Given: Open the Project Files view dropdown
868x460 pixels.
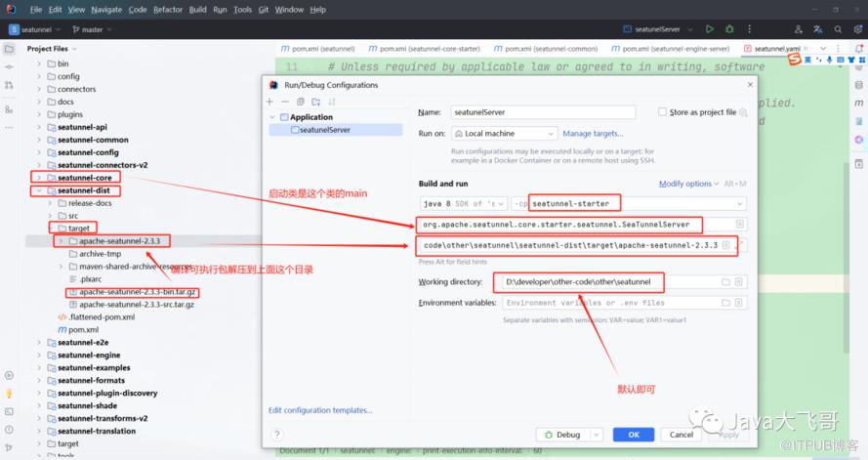Looking at the screenshot, I should pos(52,49).
